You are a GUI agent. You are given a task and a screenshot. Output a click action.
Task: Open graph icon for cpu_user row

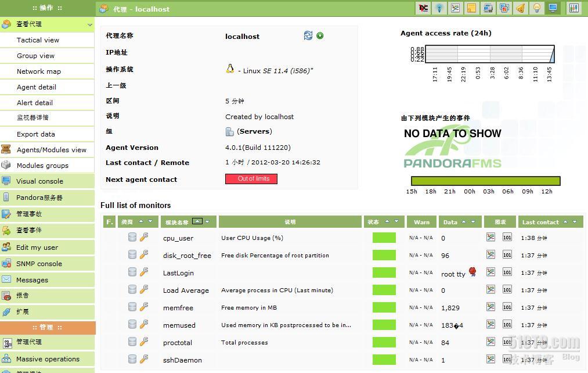tap(490, 237)
